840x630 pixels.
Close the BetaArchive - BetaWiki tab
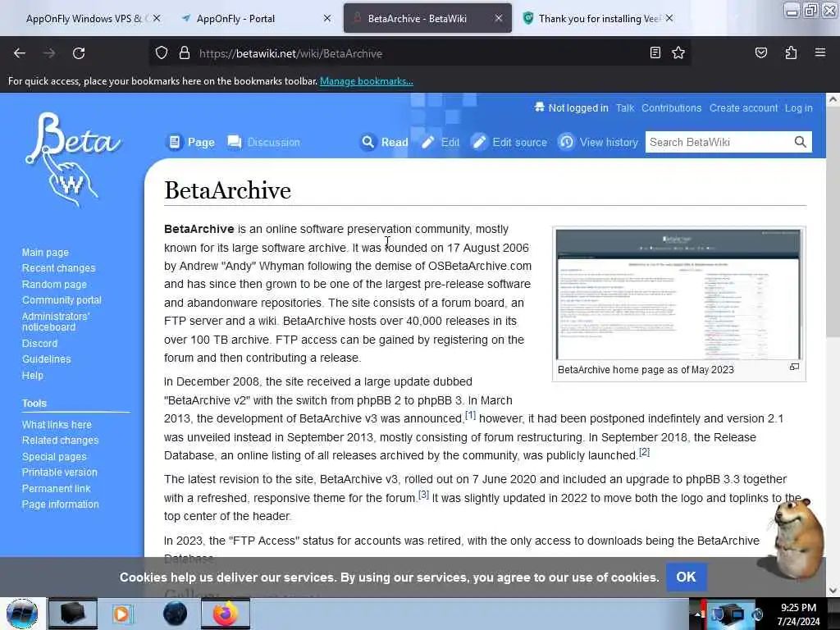[x=498, y=18]
